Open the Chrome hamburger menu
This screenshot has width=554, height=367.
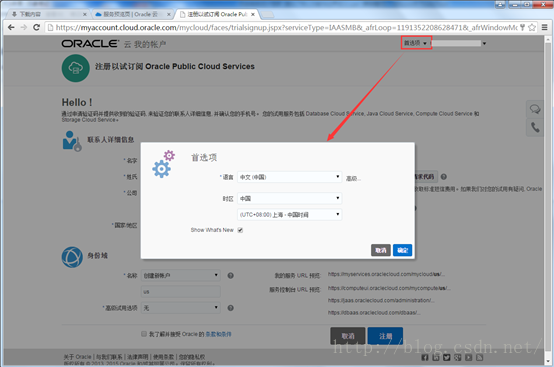pos(545,27)
